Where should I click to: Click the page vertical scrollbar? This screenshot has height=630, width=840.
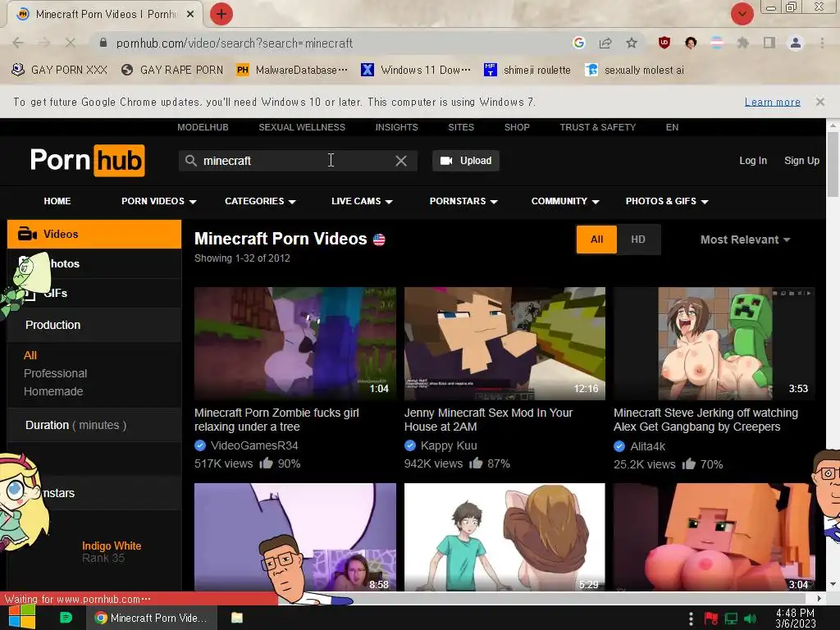pyautogui.click(x=833, y=164)
